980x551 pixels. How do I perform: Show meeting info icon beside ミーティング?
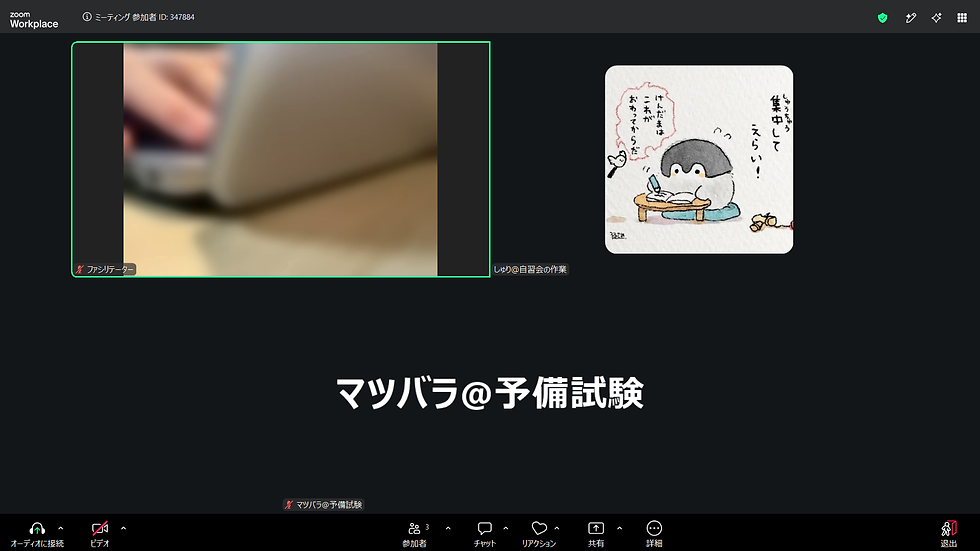pyautogui.click(x=87, y=17)
